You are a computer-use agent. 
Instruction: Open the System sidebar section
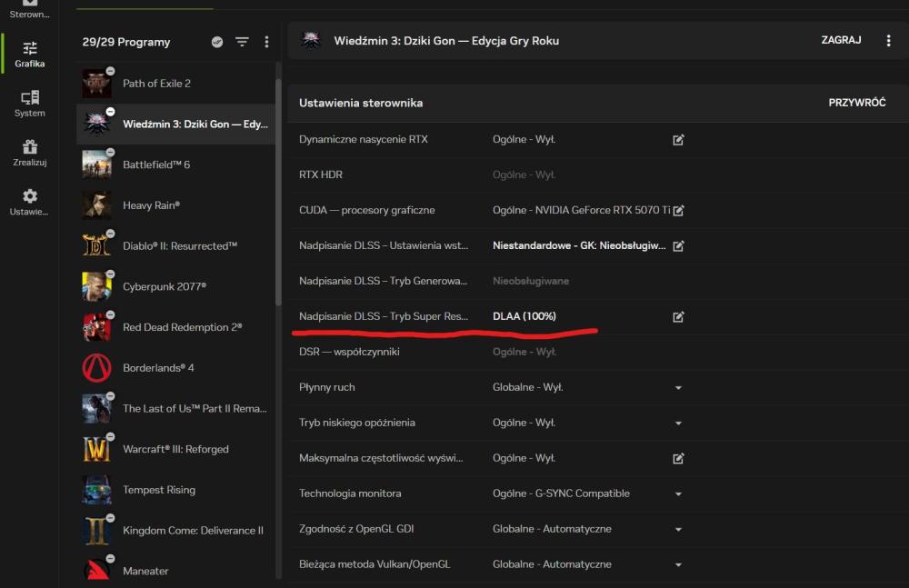29,103
